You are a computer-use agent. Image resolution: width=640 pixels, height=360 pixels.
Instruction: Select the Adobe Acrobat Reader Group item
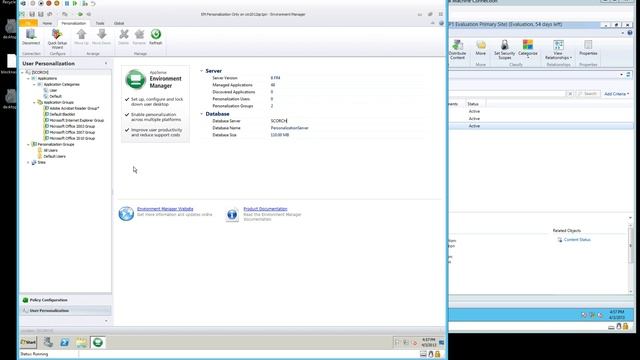[x=74, y=109]
